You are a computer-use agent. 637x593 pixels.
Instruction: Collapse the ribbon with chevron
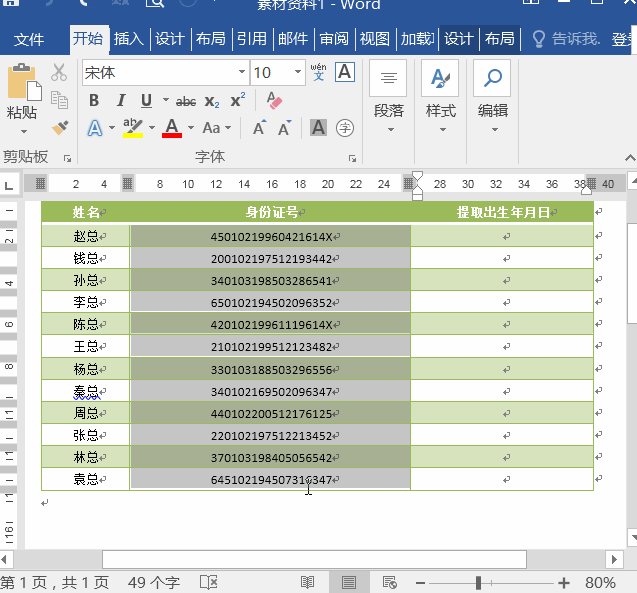[x=630, y=158]
